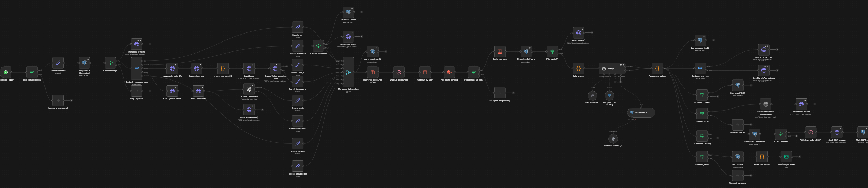
Task: Select the Aggregate pending node
Action: pyautogui.click(x=449, y=72)
